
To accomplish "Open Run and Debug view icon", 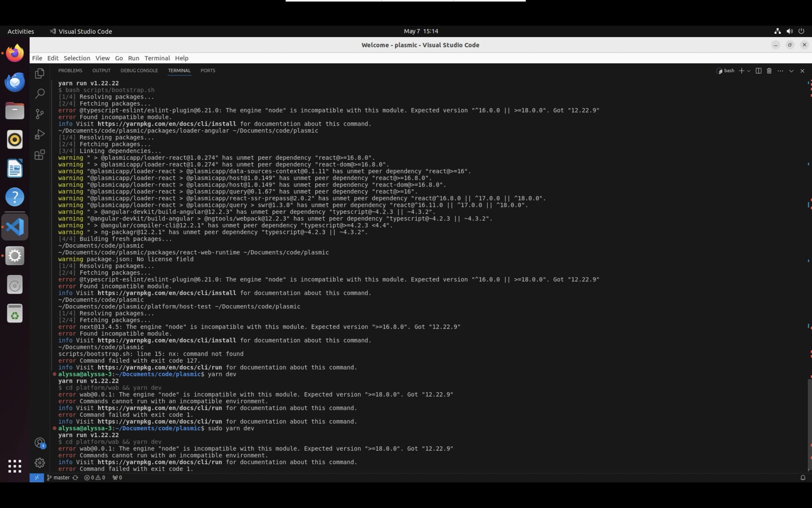I will (x=39, y=134).
